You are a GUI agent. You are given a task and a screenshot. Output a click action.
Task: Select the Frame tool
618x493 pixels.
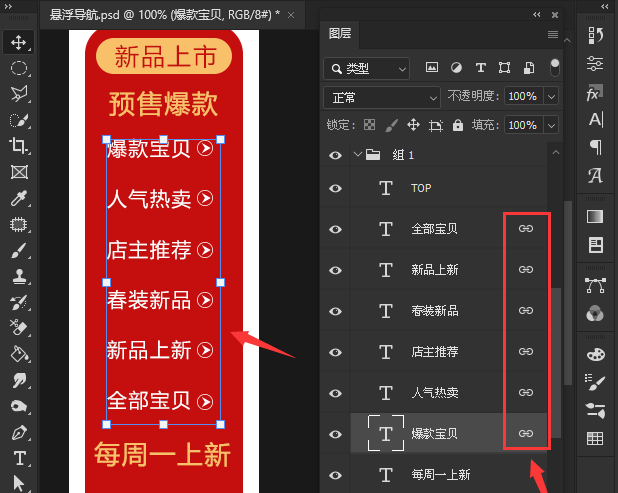(x=19, y=172)
